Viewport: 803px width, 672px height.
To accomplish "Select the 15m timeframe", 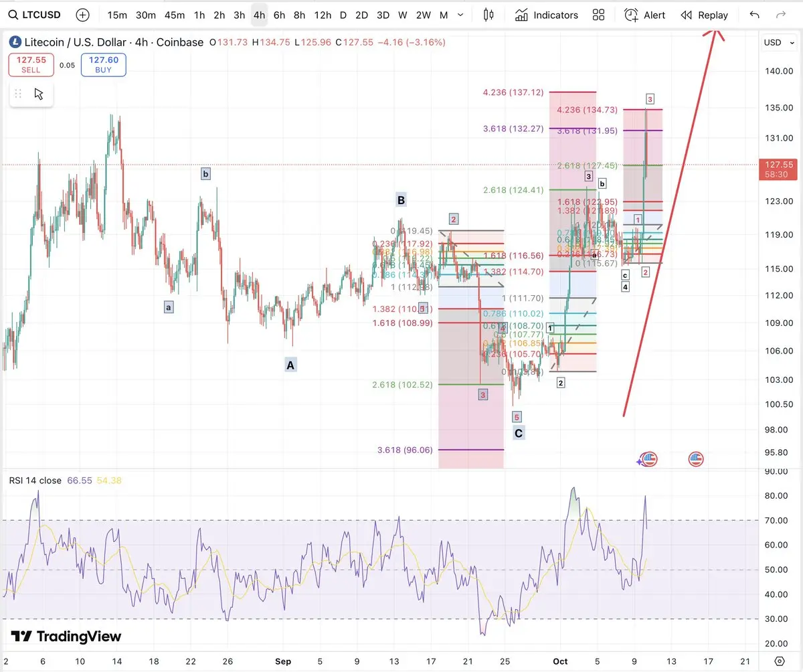I will pyautogui.click(x=117, y=15).
